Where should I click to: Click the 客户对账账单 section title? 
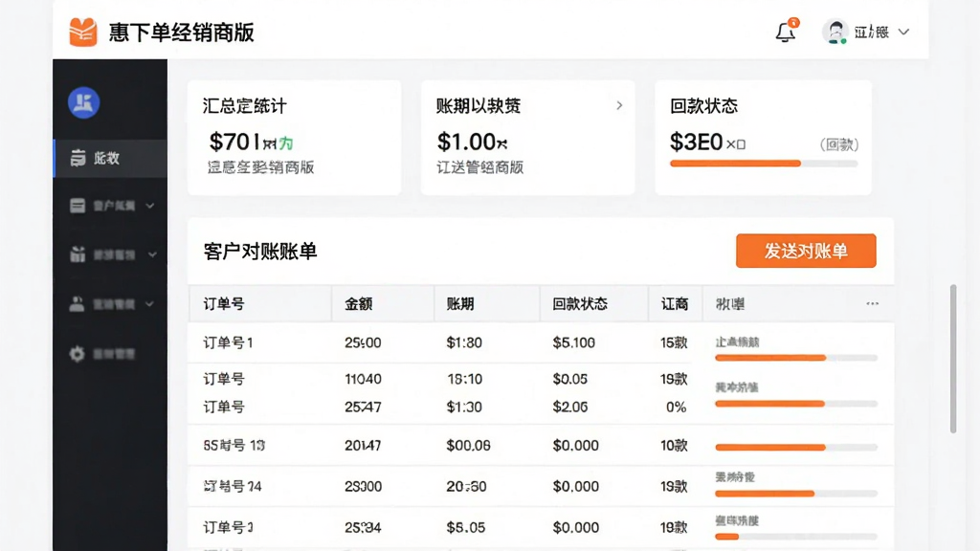tap(260, 252)
